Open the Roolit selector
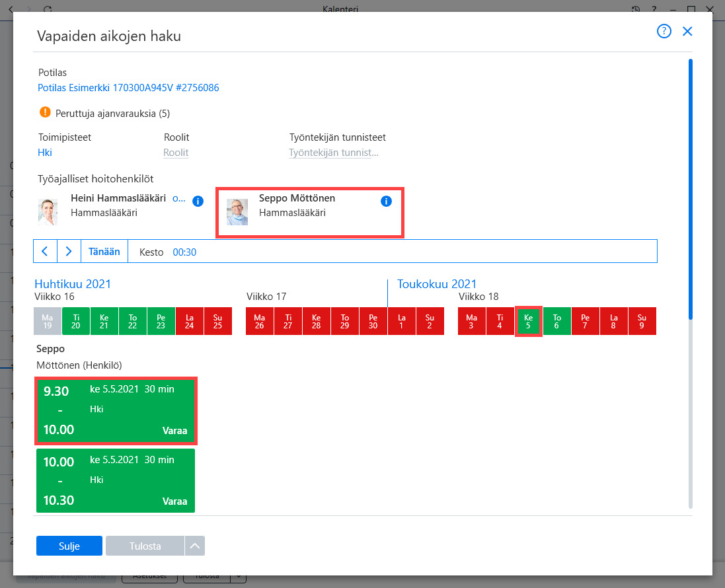The width and height of the screenshot is (725, 588). click(176, 153)
